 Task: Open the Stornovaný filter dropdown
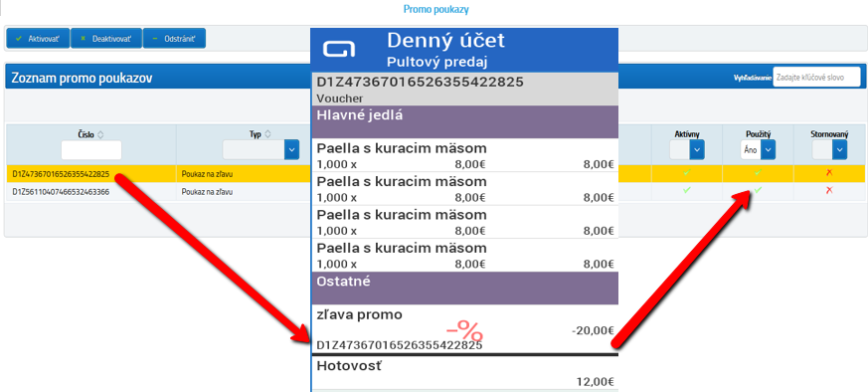(x=840, y=150)
